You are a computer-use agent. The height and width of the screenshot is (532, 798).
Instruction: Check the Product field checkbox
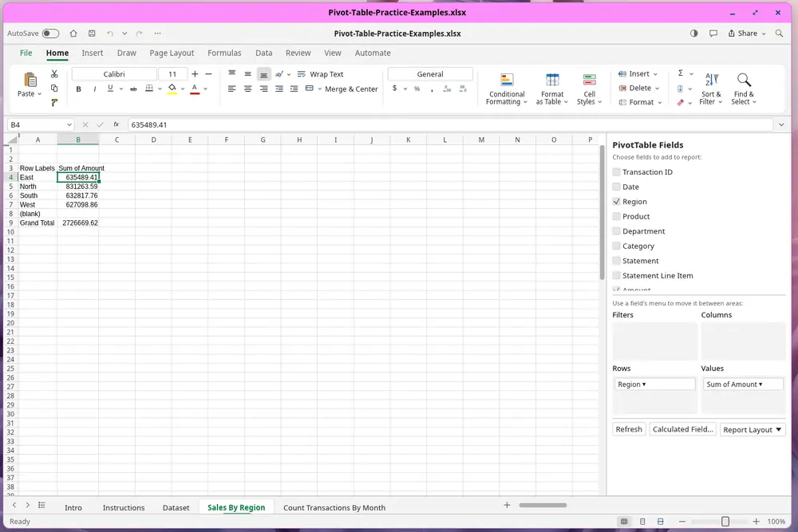tap(616, 216)
